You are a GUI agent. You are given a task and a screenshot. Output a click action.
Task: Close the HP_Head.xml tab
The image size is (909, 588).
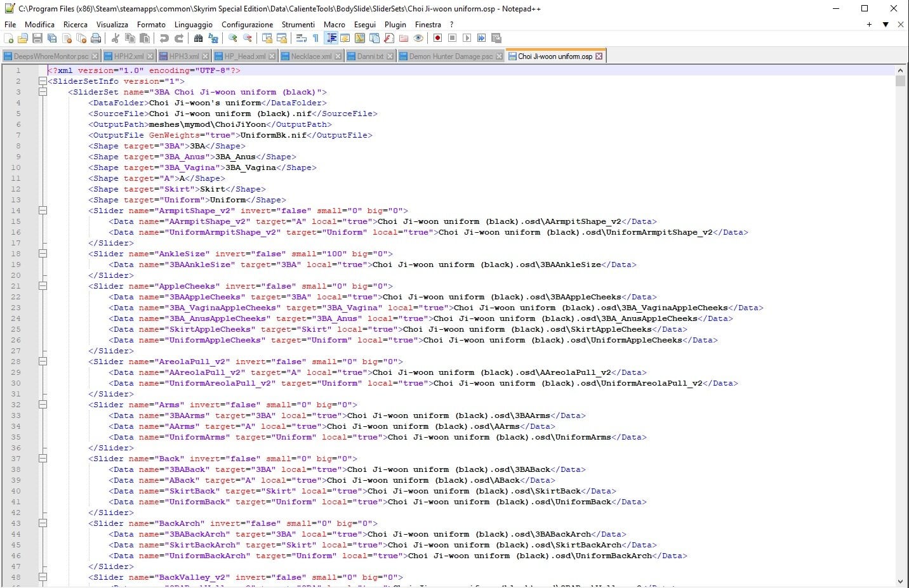coord(272,56)
